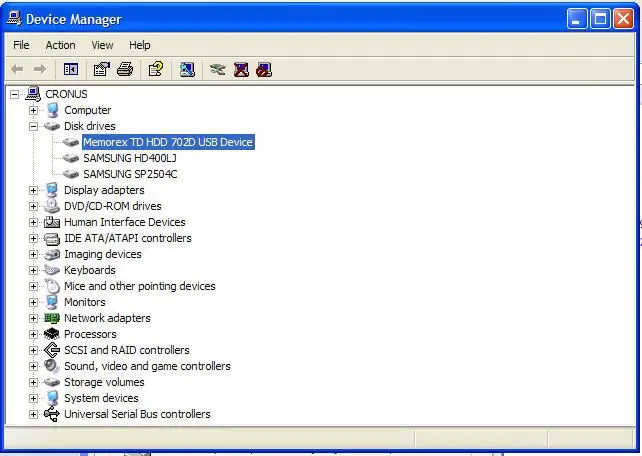Click the Update Driver toolbar icon

pyautogui.click(x=217, y=69)
